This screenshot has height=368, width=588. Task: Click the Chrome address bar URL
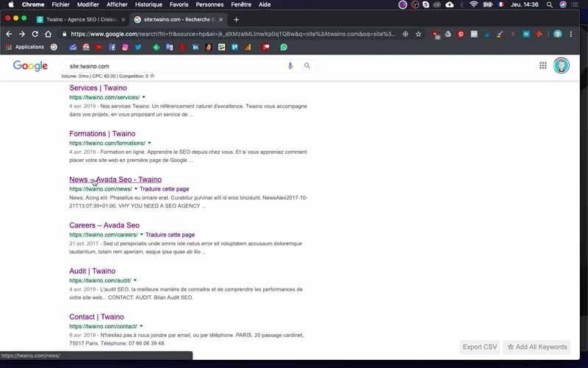[232, 34]
